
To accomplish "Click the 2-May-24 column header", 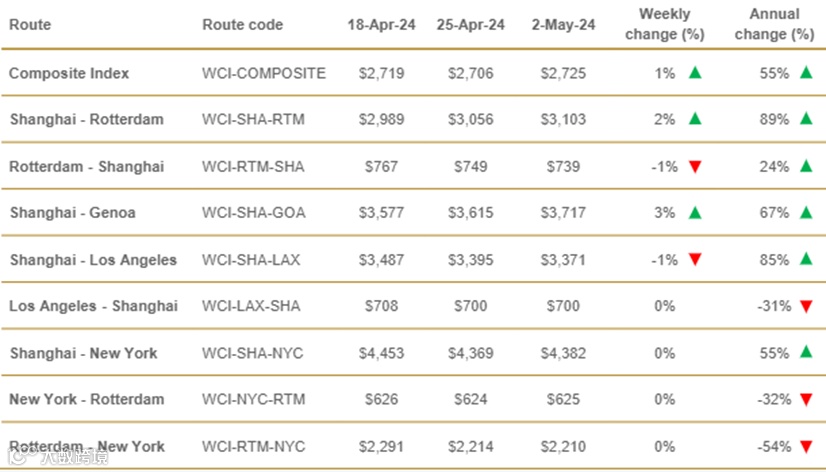I will (563, 25).
